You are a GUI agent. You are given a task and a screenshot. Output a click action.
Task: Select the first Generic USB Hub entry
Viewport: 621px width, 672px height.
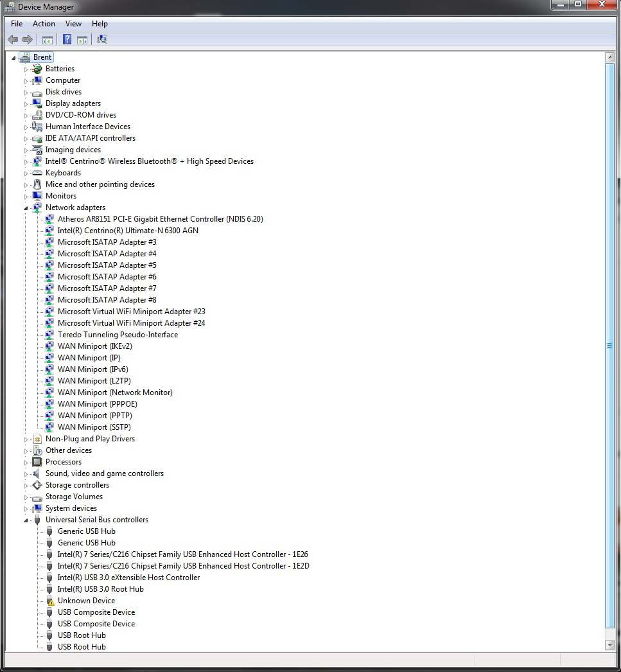pos(87,531)
